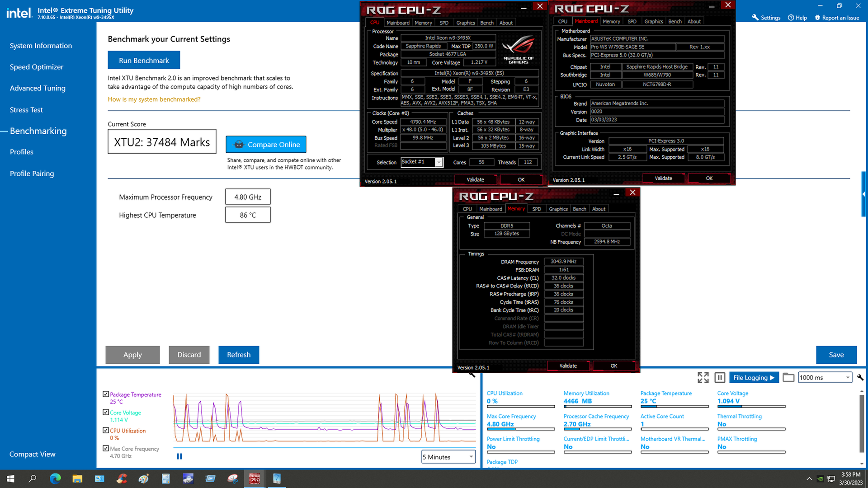This screenshot has width=868, height=488.
Task: Click the Core Voltage monitor bar
Action: click(x=751, y=406)
